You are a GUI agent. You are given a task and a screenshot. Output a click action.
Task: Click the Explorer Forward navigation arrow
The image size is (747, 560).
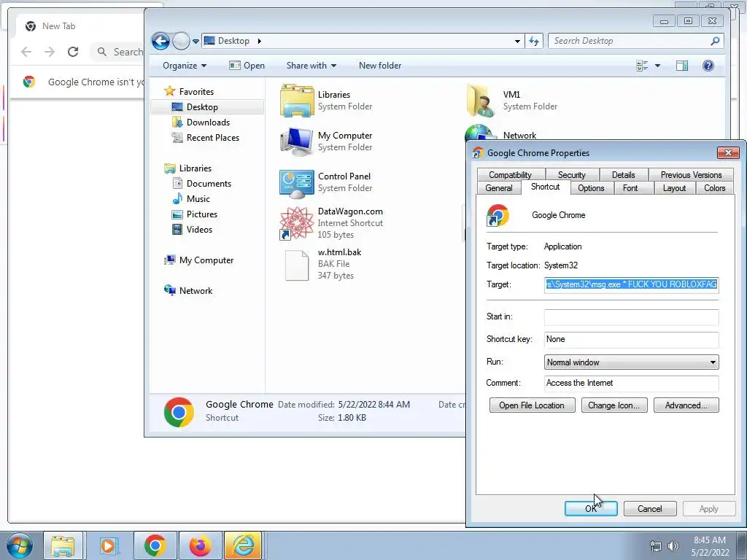[181, 42]
